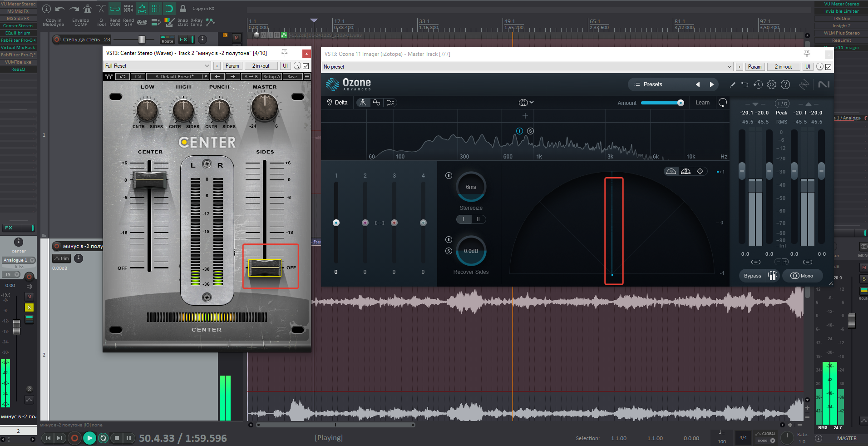Open Ozone help question mark icon
868x446 pixels.
[x=785, y=84]
